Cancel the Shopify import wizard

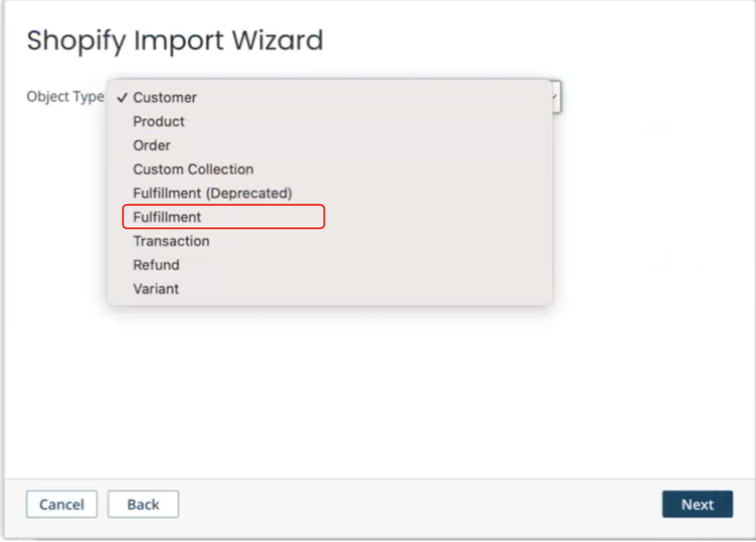62,504
